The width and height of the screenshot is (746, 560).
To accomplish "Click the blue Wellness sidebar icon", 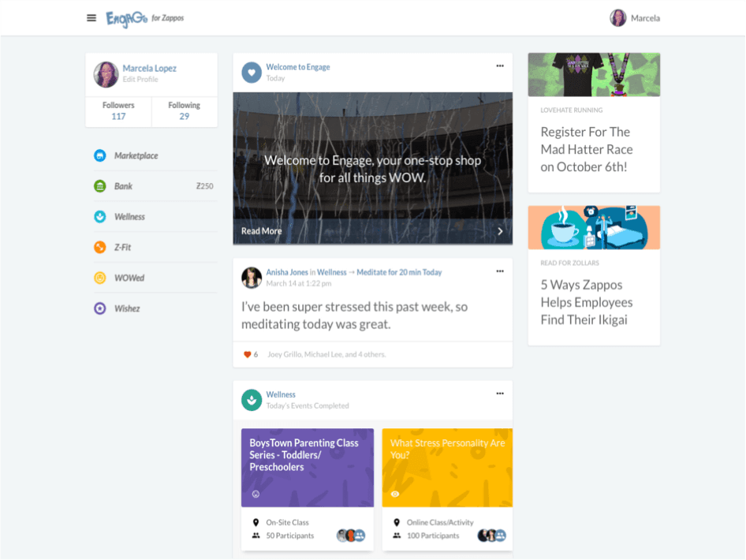I will click(x=100, y=216).
